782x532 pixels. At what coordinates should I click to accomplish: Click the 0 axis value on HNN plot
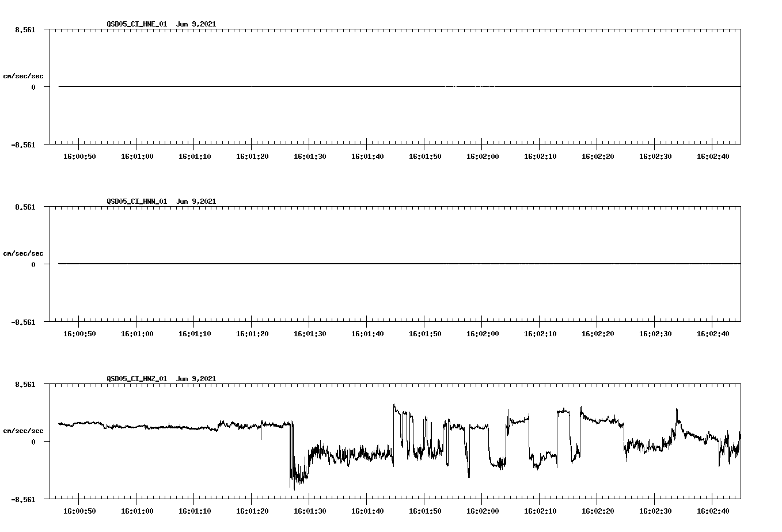[x=33, y=265]
